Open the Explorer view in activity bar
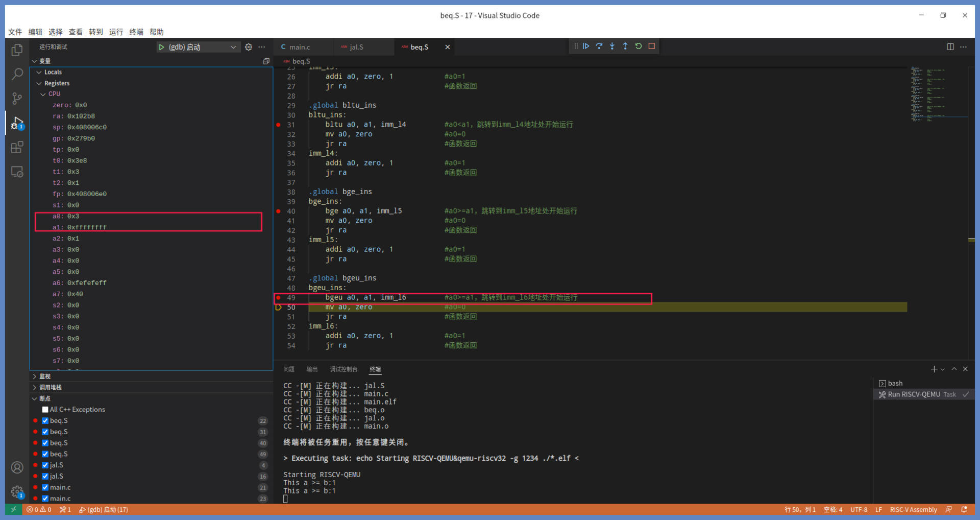The image size is (980, 520). 17,50
